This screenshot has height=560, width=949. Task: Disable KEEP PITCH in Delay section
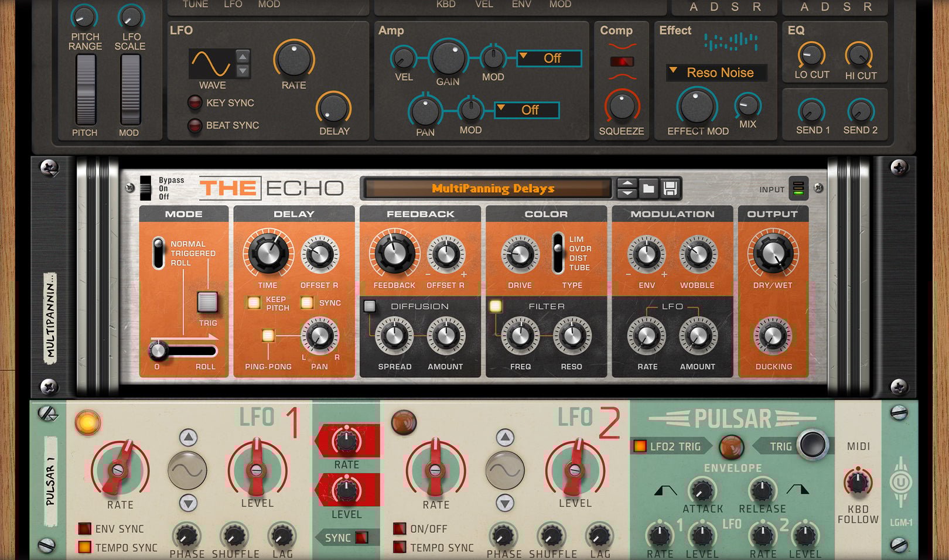tap(254, 303)
